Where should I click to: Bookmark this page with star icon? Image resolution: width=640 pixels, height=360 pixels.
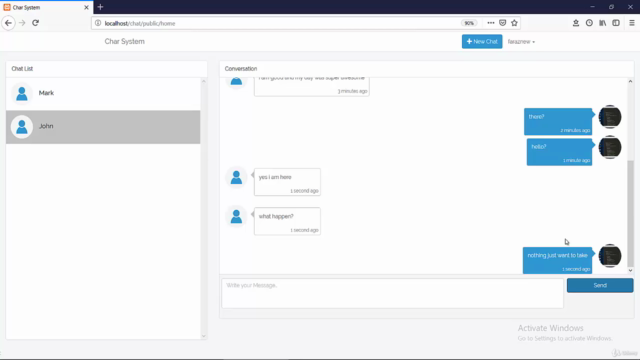pos(514,23)
